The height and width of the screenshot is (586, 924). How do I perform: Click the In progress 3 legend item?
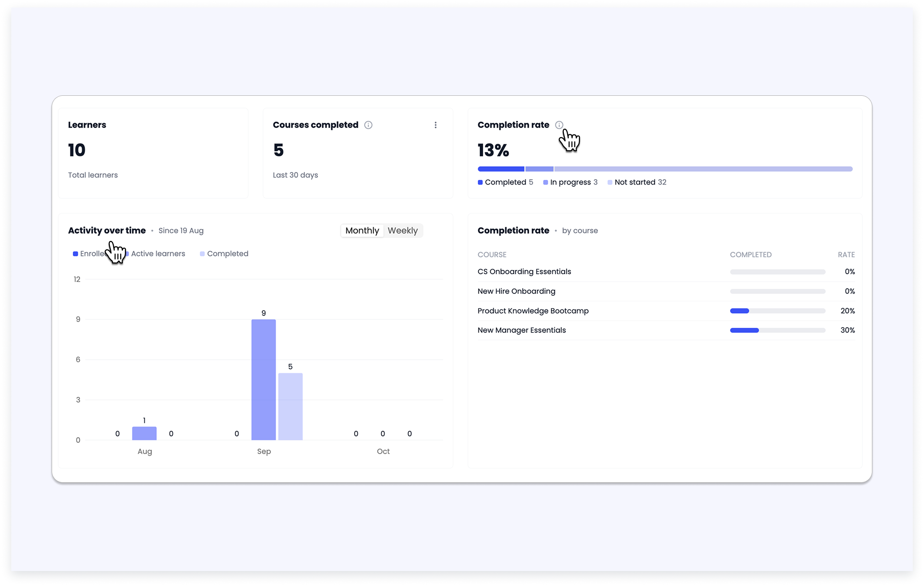pyautogui.click(x=570, y=182)
